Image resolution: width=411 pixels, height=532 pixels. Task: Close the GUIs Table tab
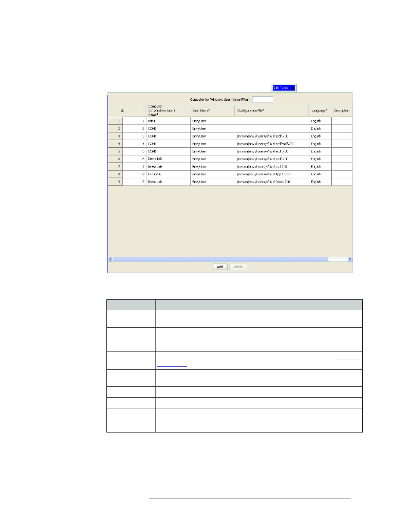pyautogui.click(x=292, y=88)
